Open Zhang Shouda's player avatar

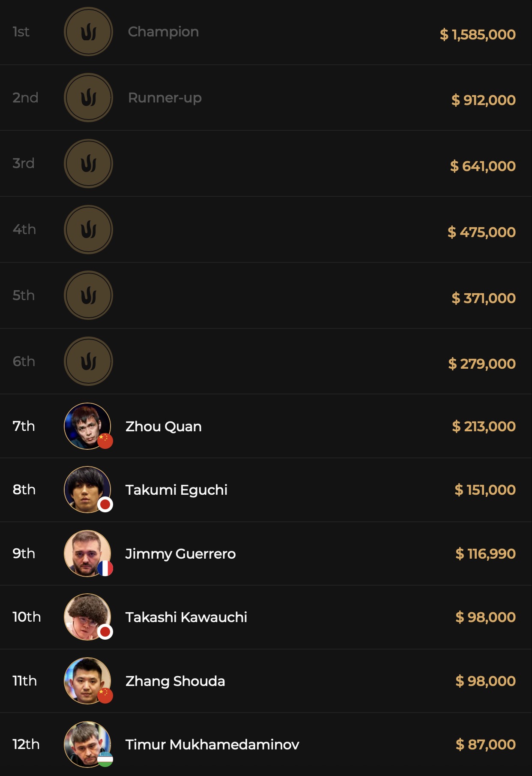tap(87, 680)
